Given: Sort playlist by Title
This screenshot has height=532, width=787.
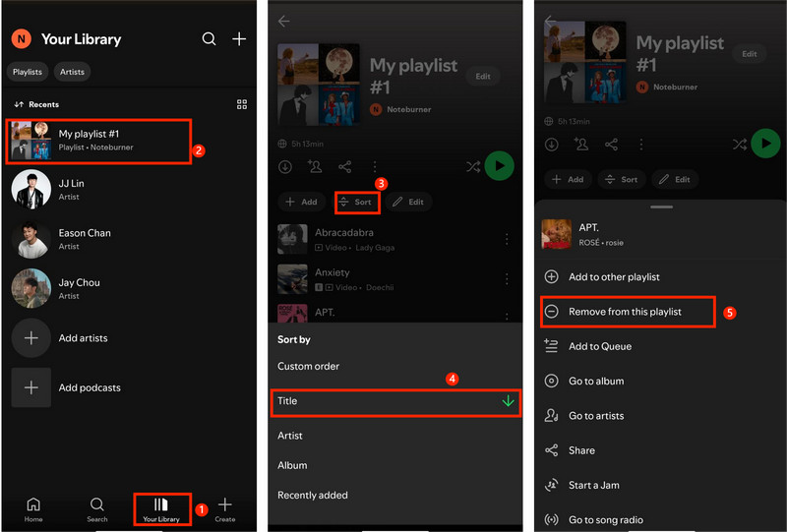Looking at the screenshot, I should (x=395, y=401).
